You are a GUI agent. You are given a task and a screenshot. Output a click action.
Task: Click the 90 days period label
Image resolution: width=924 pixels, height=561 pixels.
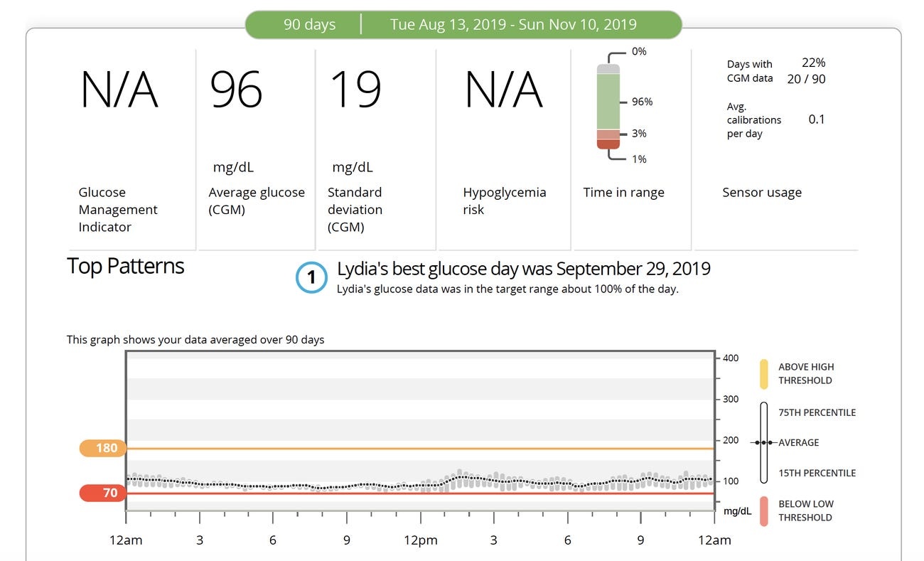309,24
